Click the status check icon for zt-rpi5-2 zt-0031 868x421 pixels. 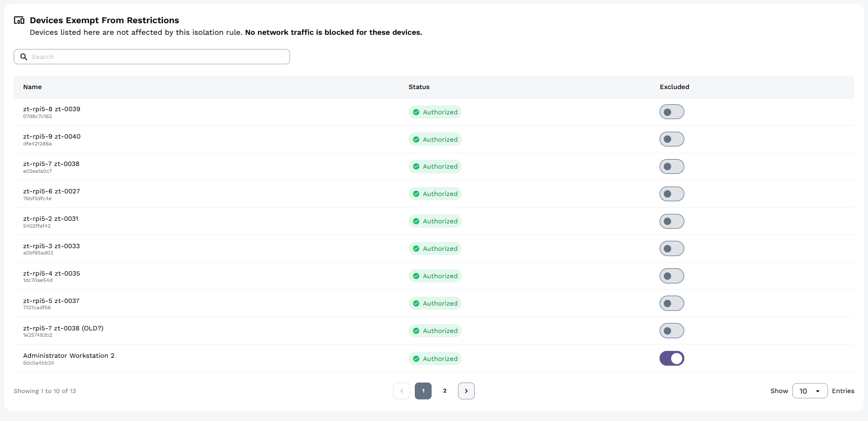click(416, 221)
